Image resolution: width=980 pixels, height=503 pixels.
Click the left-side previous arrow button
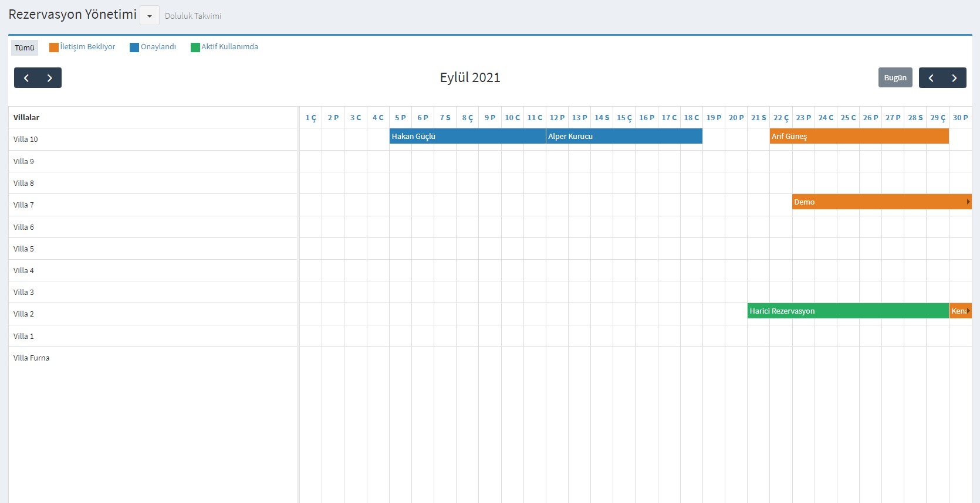pos(26,78)
